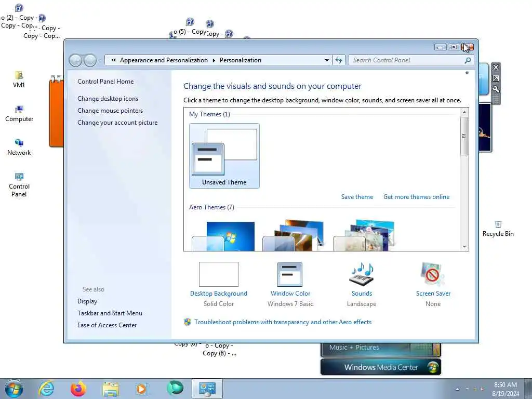Viewport: 532px width, 399px height.
Task: Click the Windows Media Center gadget
Action: click(381, 367)
